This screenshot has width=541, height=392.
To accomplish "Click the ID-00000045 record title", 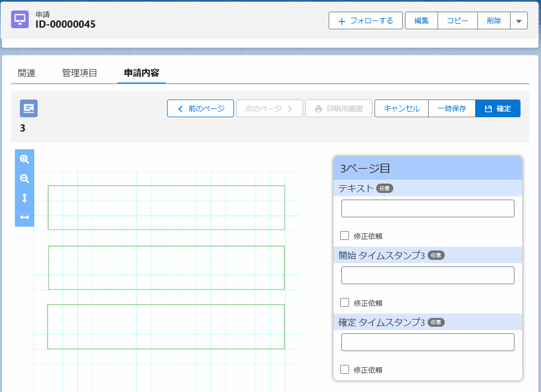I will pyautogui.click(x=65, y=24).
